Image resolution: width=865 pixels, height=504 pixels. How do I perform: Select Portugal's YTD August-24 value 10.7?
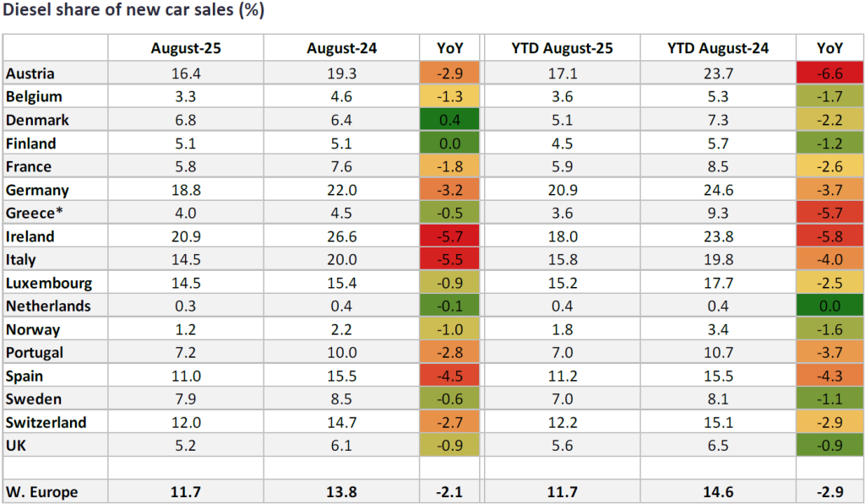click(717, 353)
